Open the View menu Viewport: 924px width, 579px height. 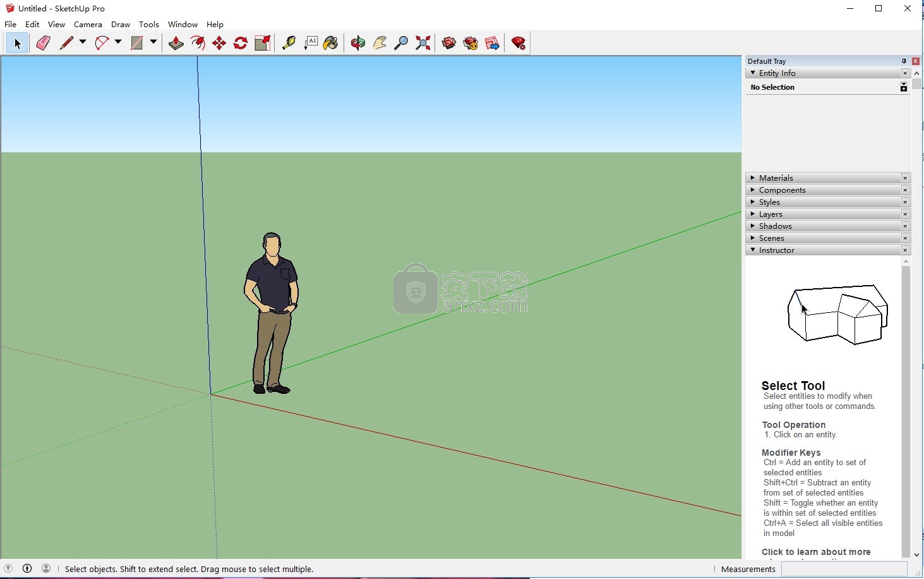click(56, 24)
